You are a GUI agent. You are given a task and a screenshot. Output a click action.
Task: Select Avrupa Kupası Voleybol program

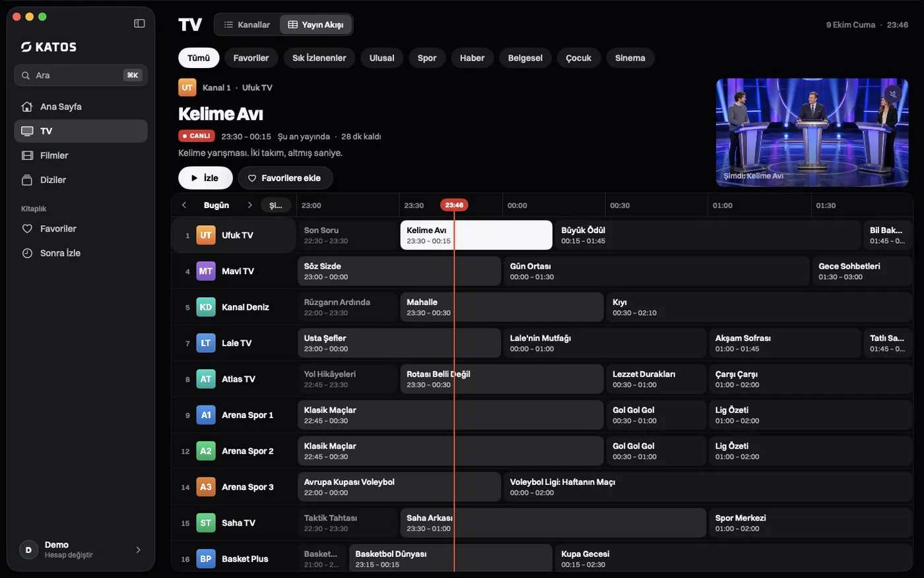(x=399, y=487)
